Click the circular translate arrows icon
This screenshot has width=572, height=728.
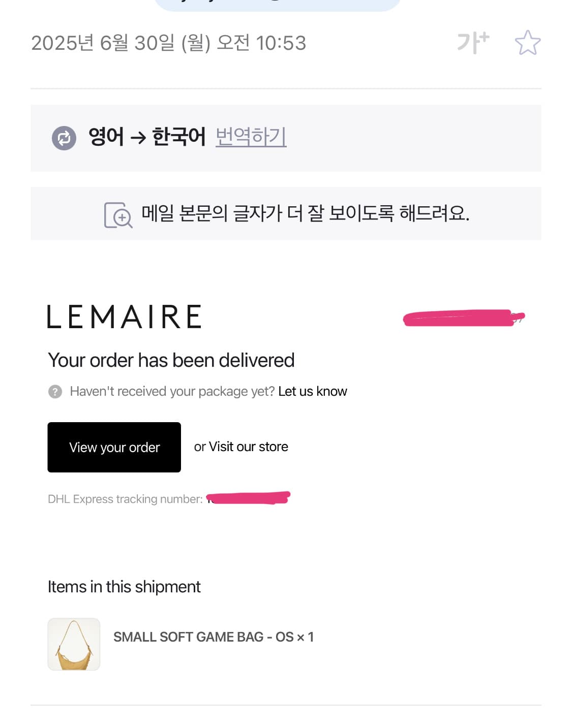pyautogui.click(x=64, y=138)
